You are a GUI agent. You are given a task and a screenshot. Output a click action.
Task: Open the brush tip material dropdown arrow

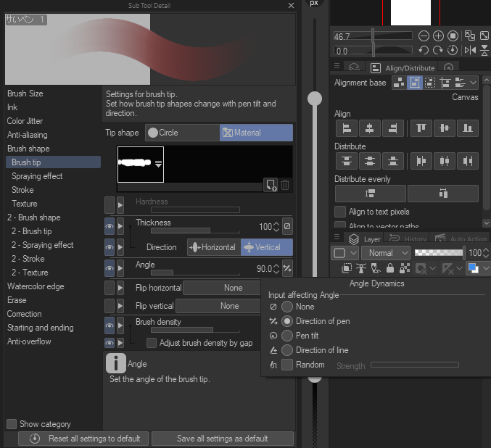(x=158, y=164)
